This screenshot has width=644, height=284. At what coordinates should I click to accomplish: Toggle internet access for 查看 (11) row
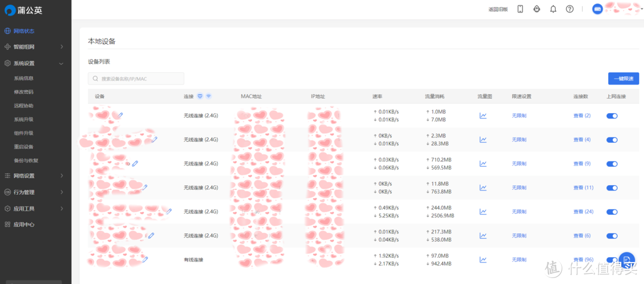[612, 188]
